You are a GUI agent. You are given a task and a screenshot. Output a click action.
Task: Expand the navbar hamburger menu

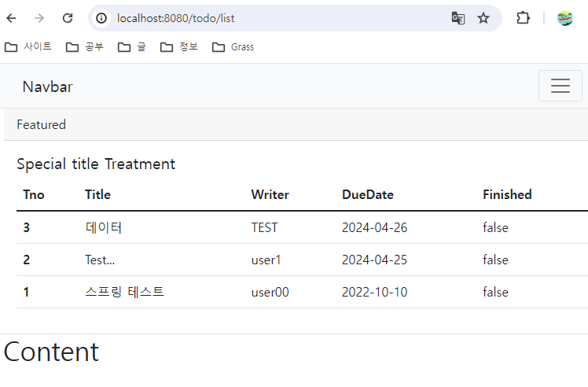pyautogui.click(x=560, y=86)
